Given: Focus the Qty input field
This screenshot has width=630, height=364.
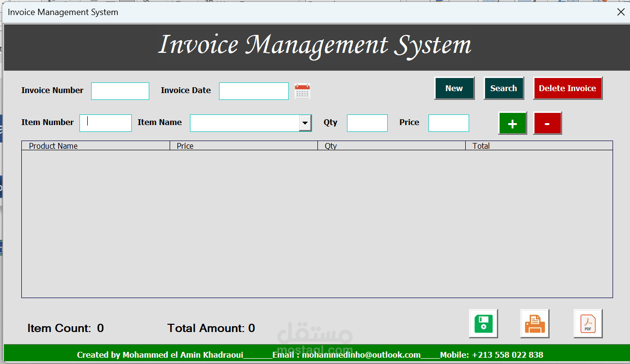Looking at the screenshot, I should pyautogui.click(x=367, y=123).
